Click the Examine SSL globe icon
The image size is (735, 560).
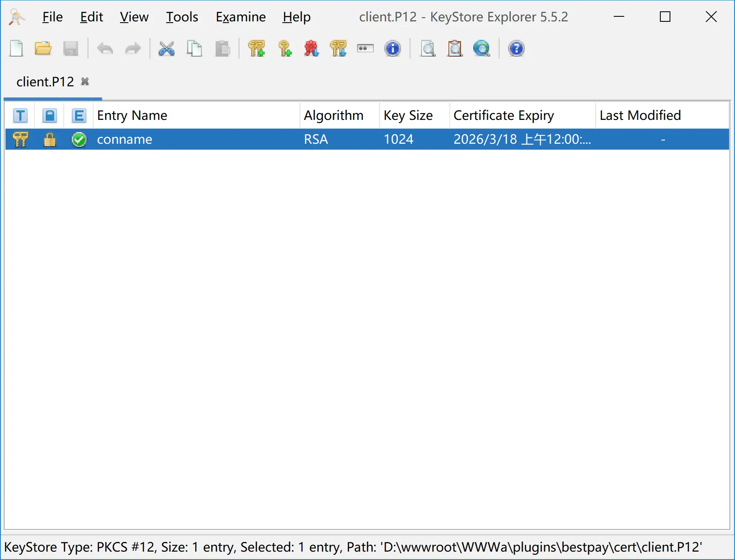click(x=482, y=49)
